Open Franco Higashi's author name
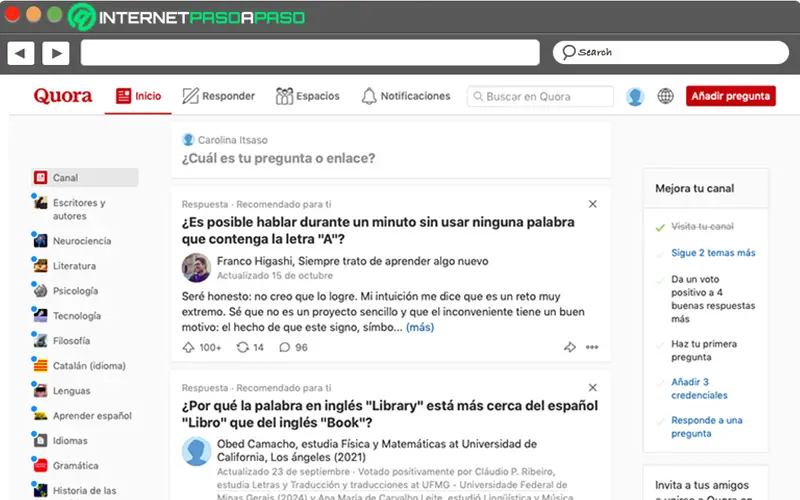Viewport: 800px width, 500px height. tap(255, 261)
